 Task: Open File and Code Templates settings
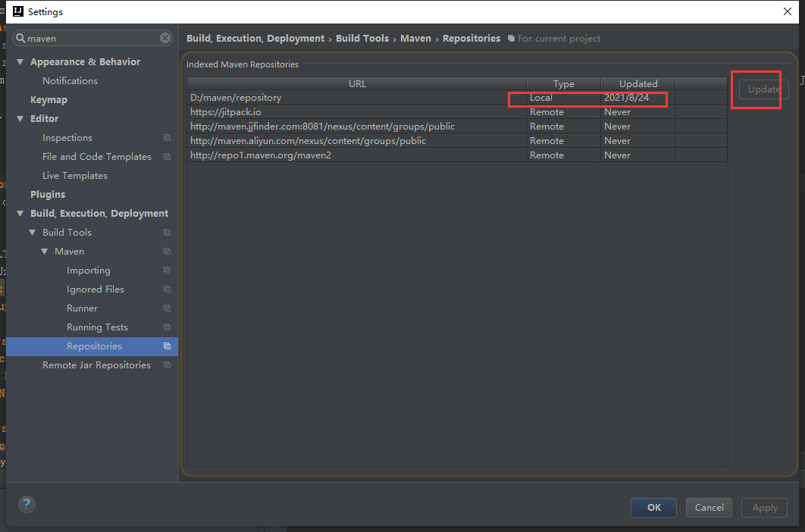pos(97,157)
